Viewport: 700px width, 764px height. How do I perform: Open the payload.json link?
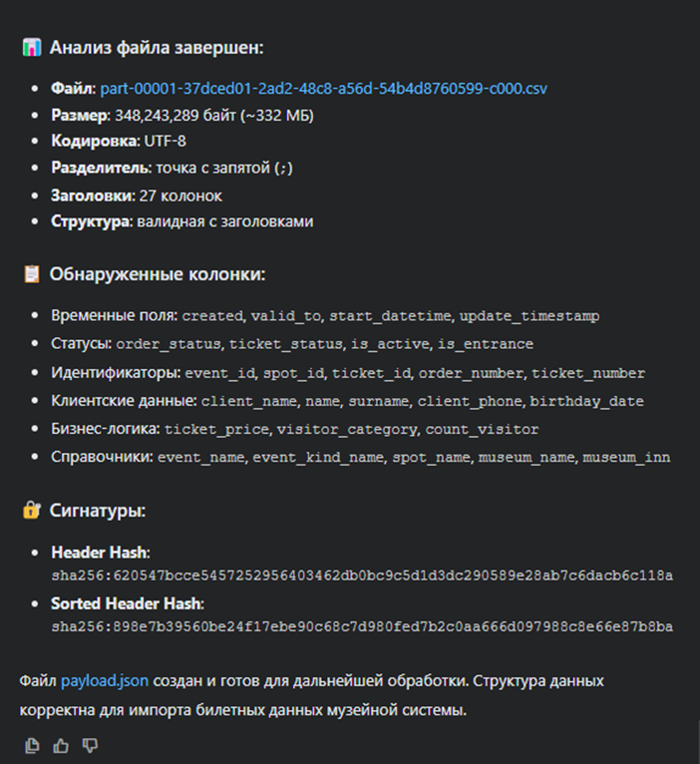coord(105,681)
